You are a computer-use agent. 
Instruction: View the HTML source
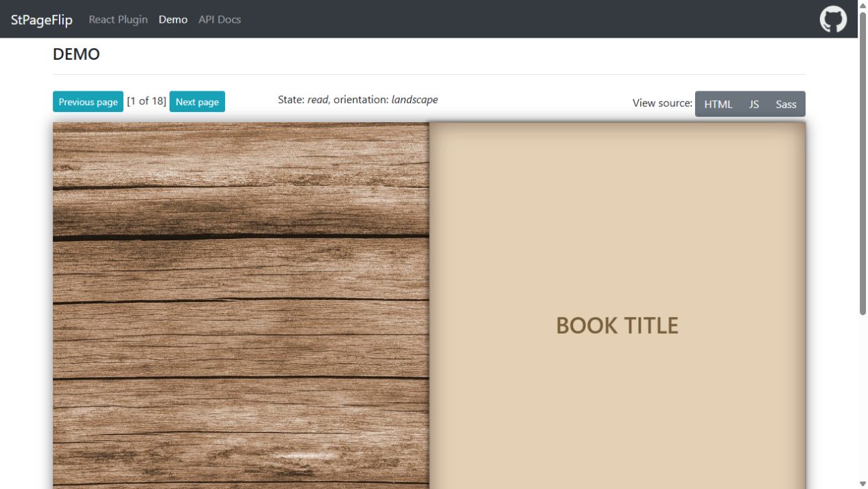click(718, 104)
